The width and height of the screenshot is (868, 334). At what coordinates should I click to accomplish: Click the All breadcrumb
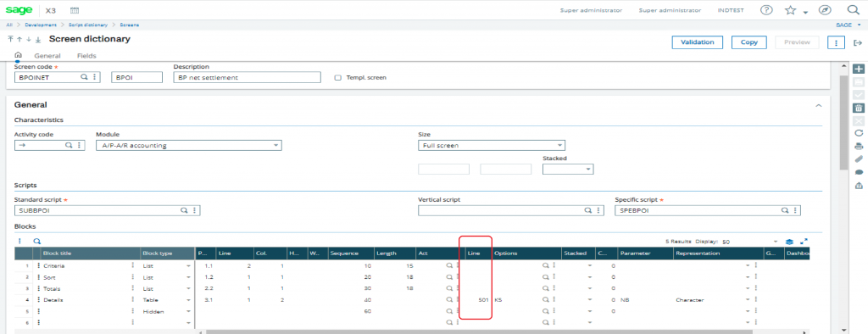click(10, 25)
